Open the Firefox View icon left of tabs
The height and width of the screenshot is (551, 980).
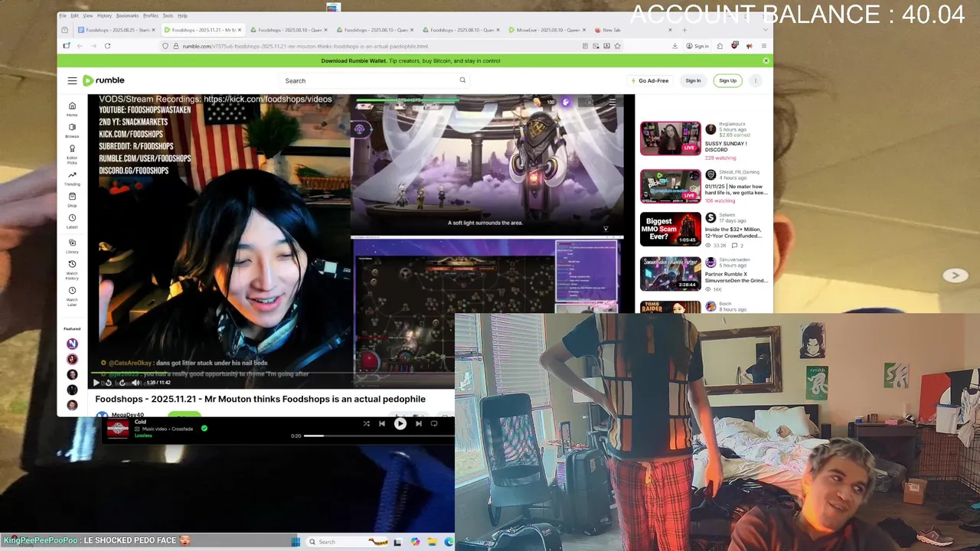pyautogui.click(x=65, y=30)
